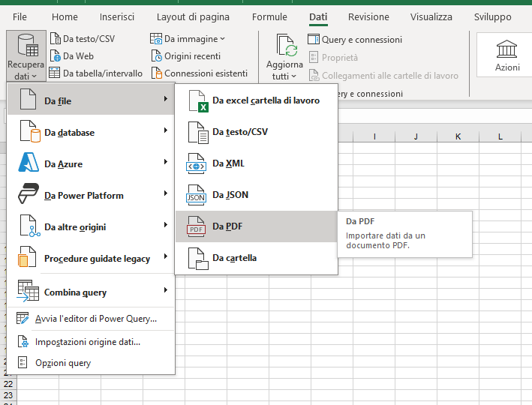Image resolution: width=532 pixels, height=405 pixels.
Task: Select Da PDF menu entry
Action: 227,226
